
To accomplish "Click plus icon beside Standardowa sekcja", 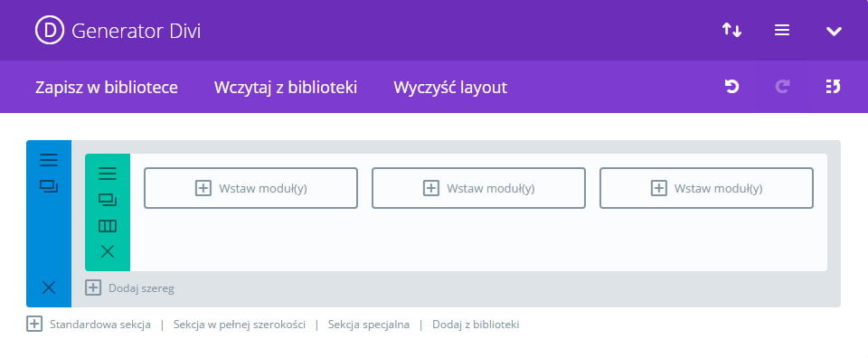I will 34,325.
